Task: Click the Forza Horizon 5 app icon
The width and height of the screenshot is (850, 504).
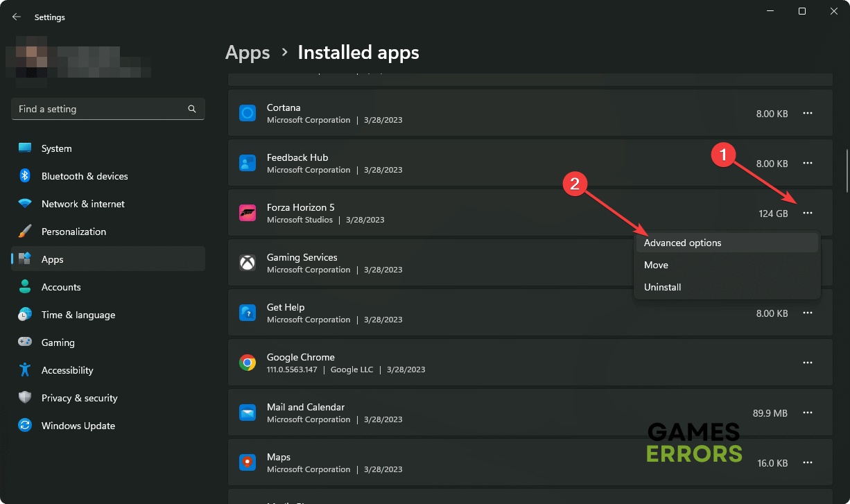Action: [x=248, y=213]
